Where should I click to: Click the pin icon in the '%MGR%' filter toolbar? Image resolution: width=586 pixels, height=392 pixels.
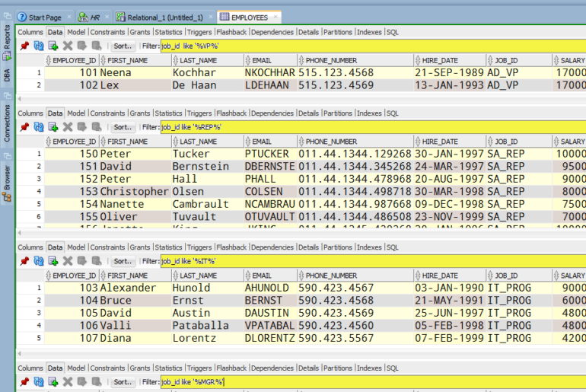[x=24, y=381]
